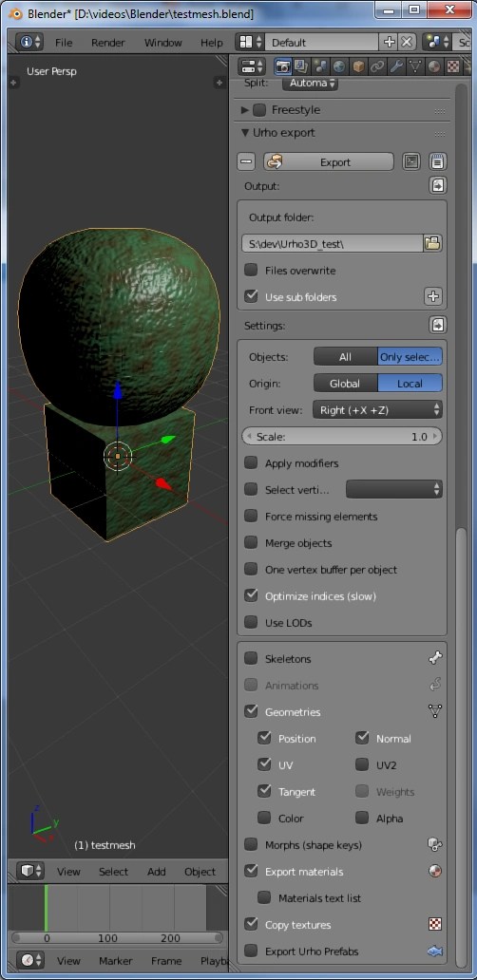Screen dimensions: 477x980
Task: Open the Render menu
Action: 107,43
